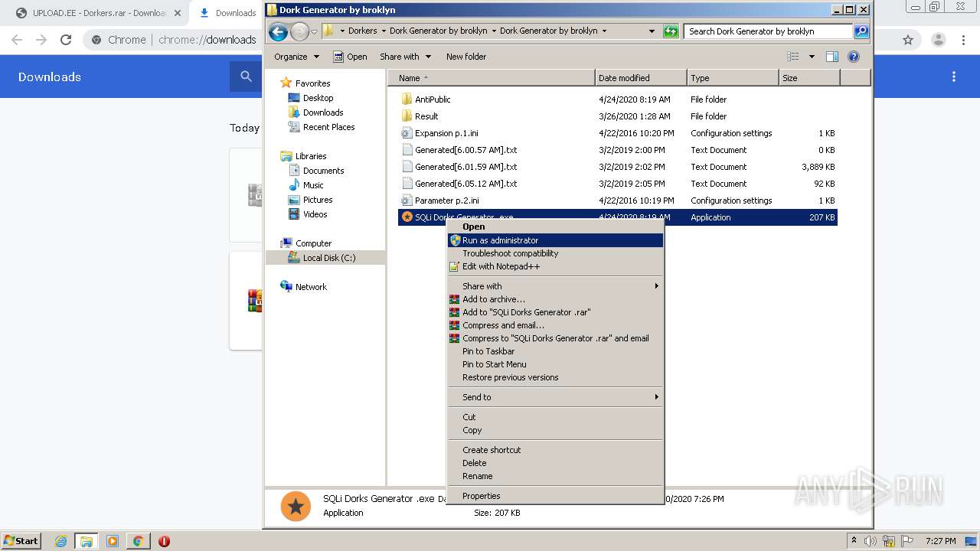Click the change view icon
The height and width of the screenshot is (551, 980).
click(x=793, y=57)
